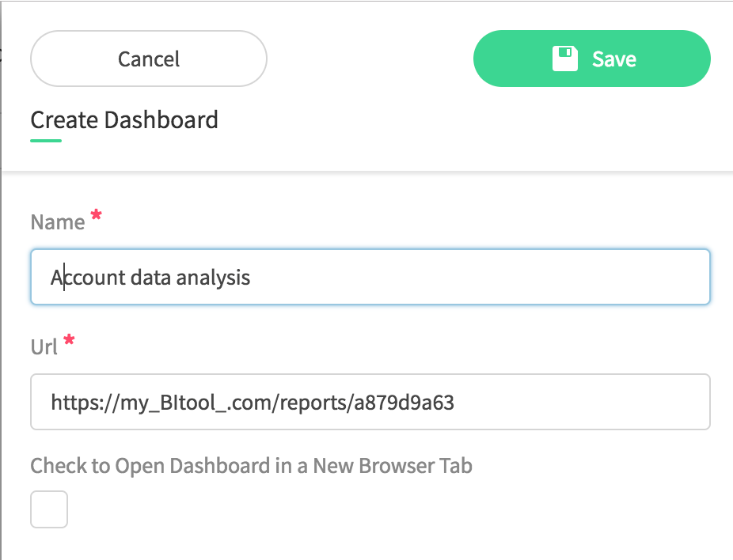
Task: Focus the Url input field
Action: tap(370, 402)
